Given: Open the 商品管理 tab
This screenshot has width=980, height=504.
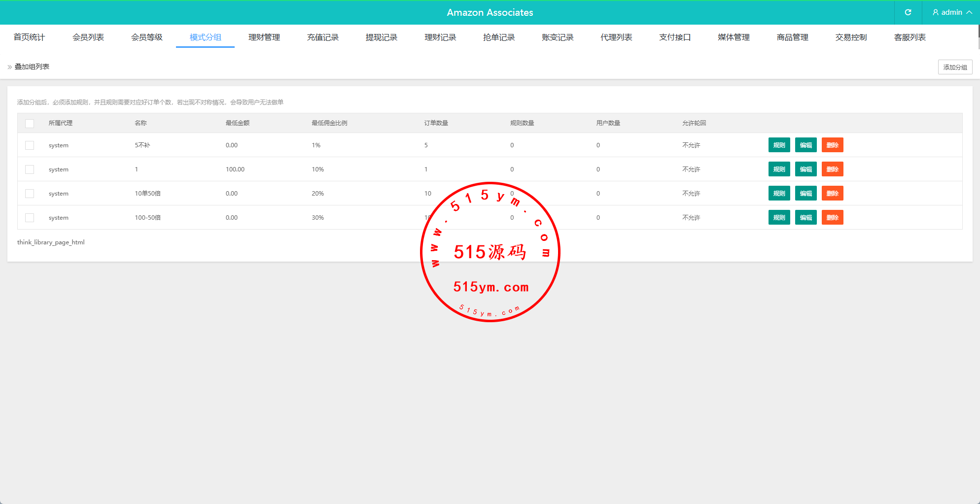Looking at the screenshot, I should point(792,37).
